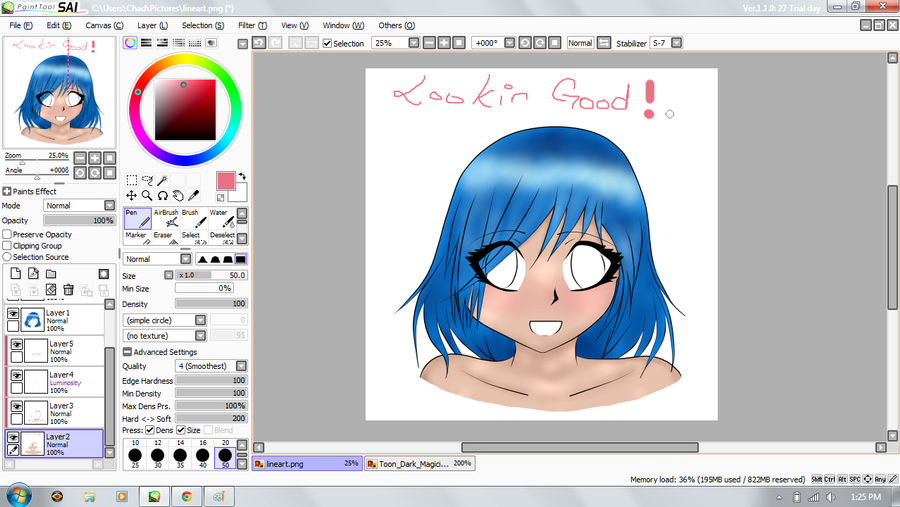Screen dimensions: 900x507
Task: Show the HSV sliders panel
Action: coord(162,43)
